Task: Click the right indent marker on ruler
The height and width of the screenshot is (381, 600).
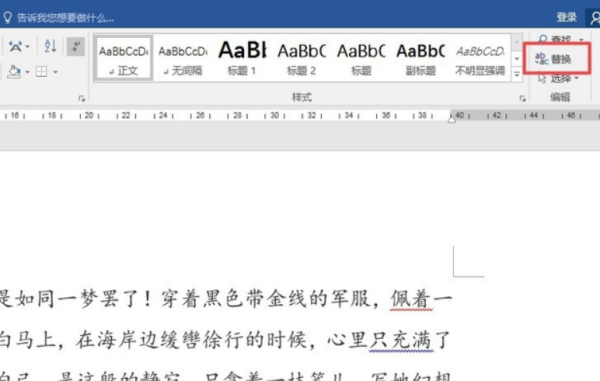Action: point(452,119)
